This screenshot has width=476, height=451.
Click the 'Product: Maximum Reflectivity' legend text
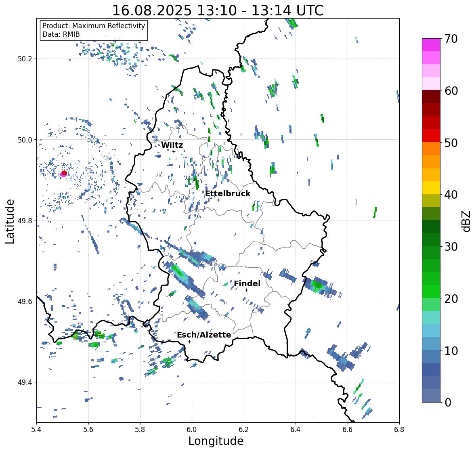[x=94, y=26]
